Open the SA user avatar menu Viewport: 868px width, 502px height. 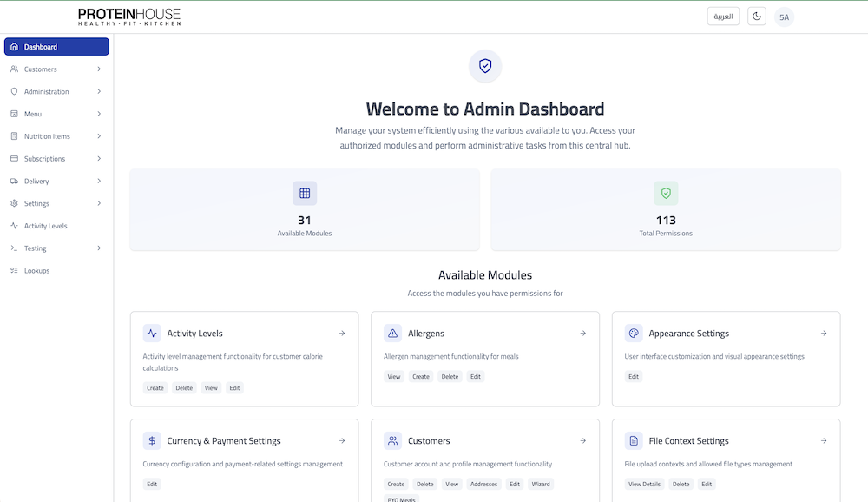(x=784, y=17)
